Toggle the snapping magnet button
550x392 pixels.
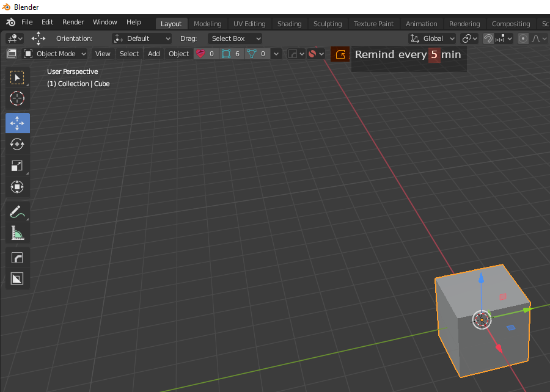pos(488,38)
